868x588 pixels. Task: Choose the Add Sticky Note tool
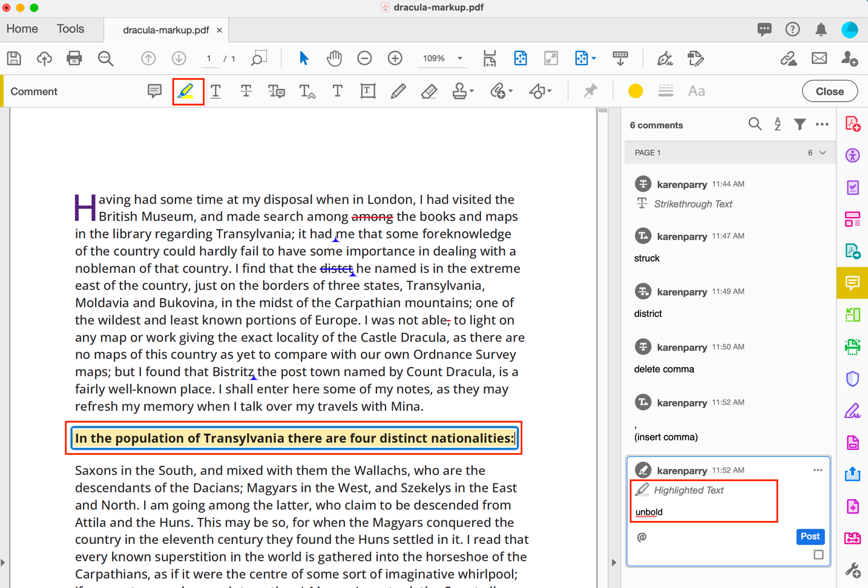[x=154, y=91]
